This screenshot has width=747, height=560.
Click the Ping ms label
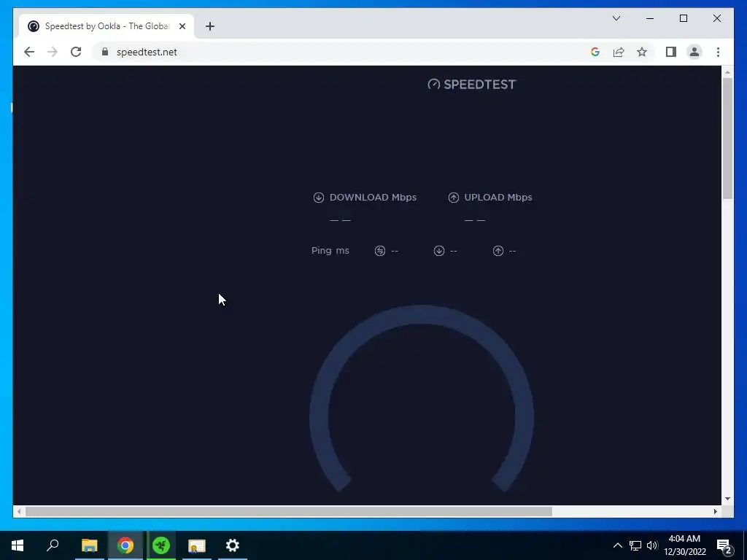coord(330,251)
